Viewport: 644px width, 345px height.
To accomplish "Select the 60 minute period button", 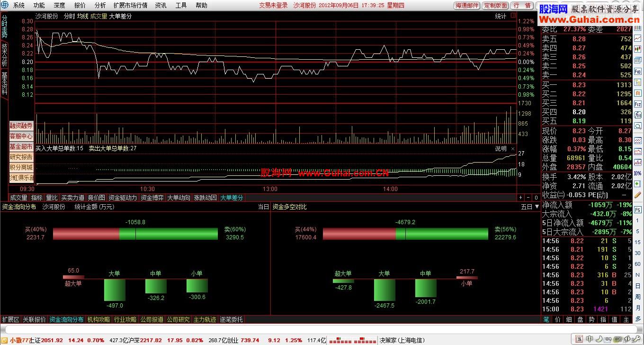I will click(x=638, y=264).
